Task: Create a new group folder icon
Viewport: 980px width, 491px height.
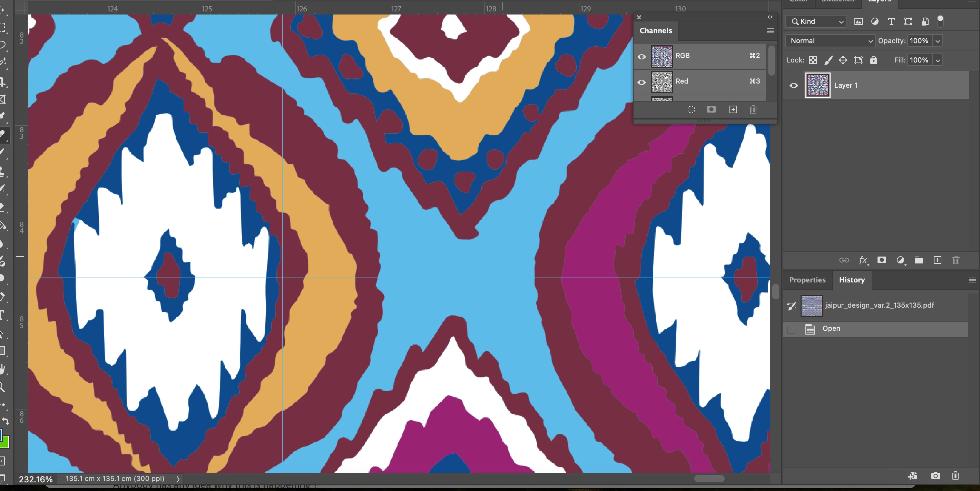Action: tap(919, 260)
